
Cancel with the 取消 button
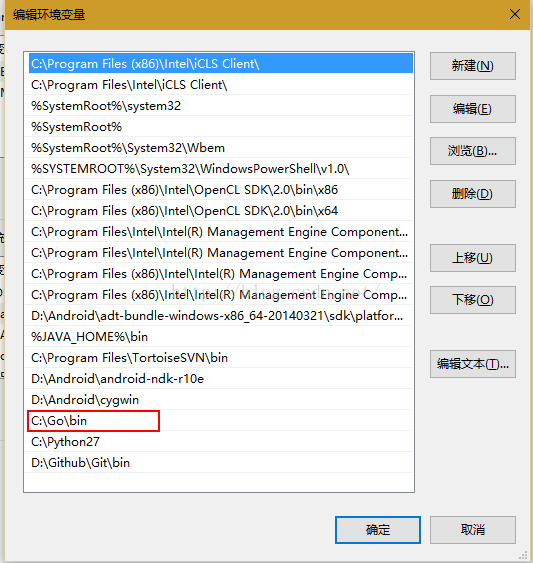pyautogui.click(x=473, y=530)
